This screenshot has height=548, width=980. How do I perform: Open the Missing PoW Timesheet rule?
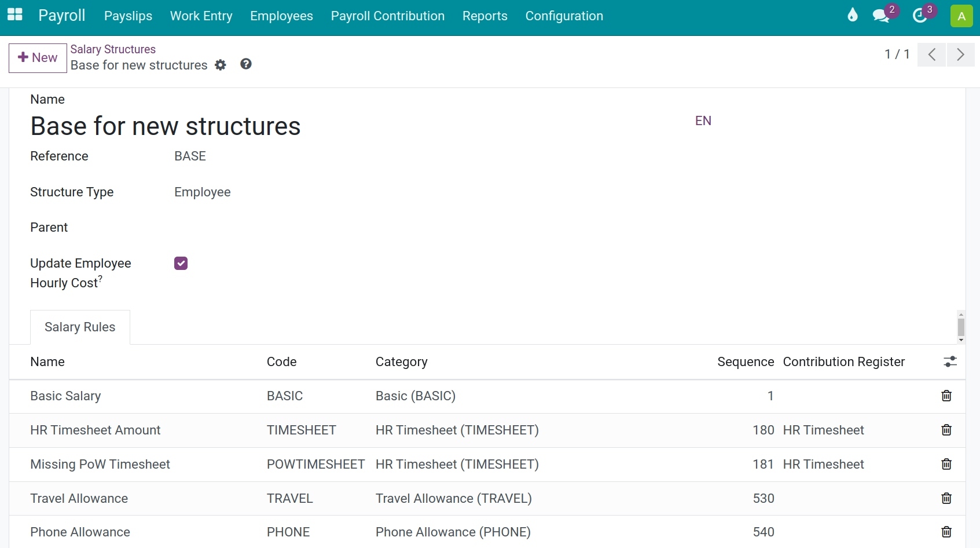click(x=100, y=465)
